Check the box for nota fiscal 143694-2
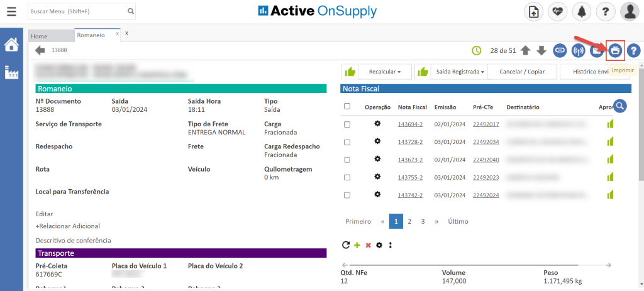 tap(347, 124)
